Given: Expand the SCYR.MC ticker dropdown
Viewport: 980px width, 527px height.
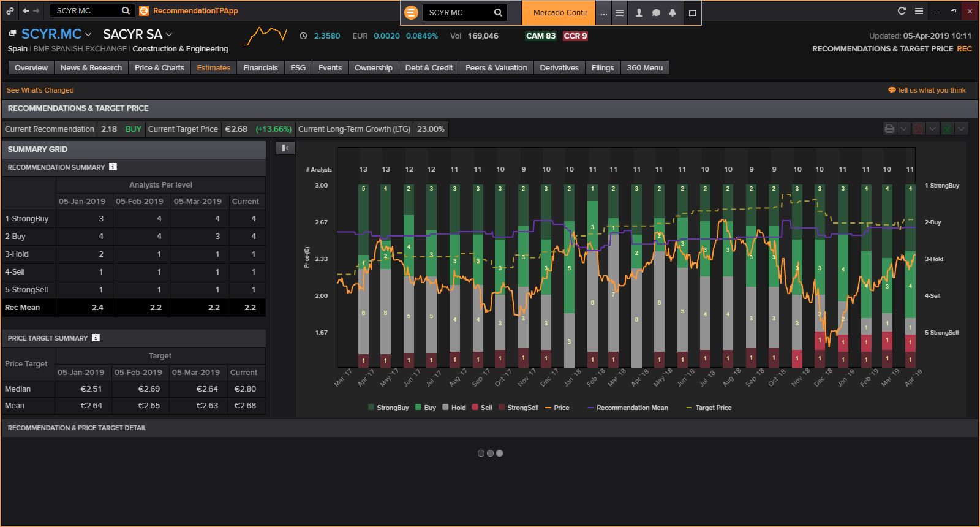Looking at the screenshot, I should pyautogui.click(x=88, y=34).
